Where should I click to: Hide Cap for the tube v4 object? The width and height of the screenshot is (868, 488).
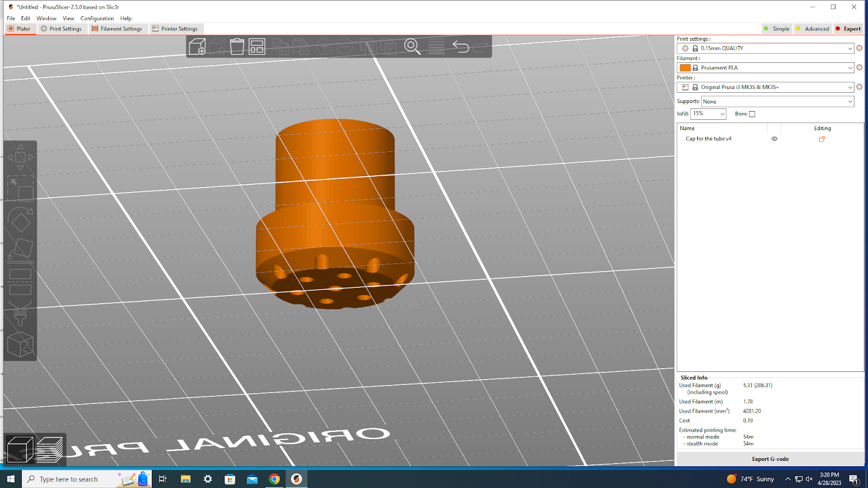coord(774,139)
